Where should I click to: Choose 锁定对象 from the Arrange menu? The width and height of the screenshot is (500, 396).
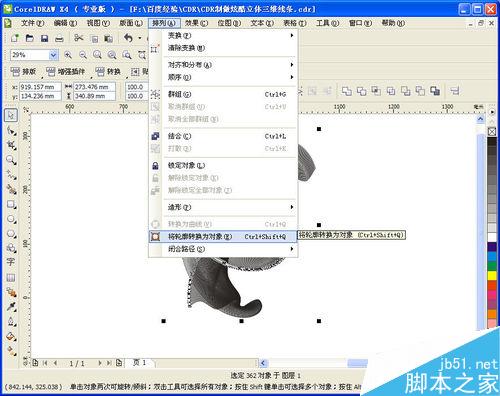pyautogui.click(x=223, y=166)
